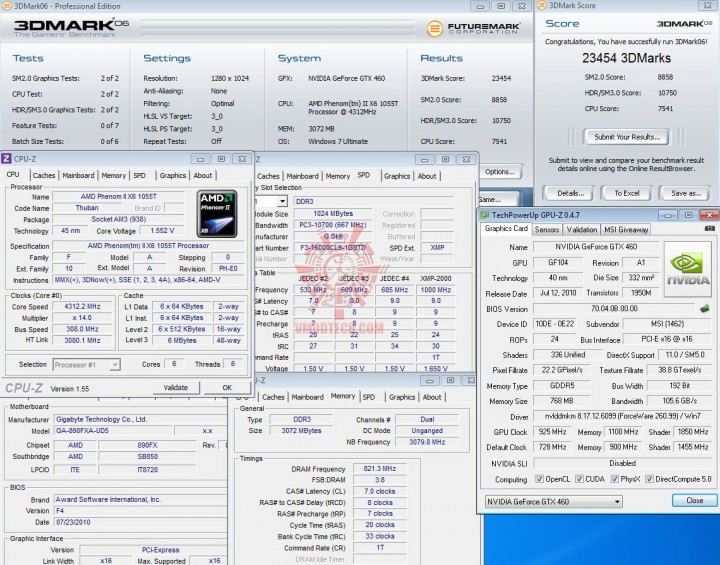Open the Memory tab in CPU-Z SPD window

338,176
